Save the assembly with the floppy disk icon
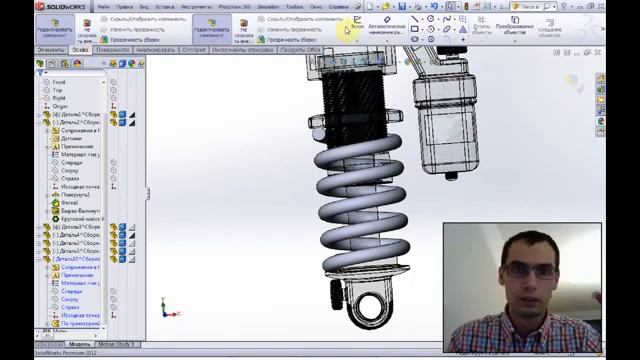This screenshot has height=360, width=640. [x=402, y=7]
